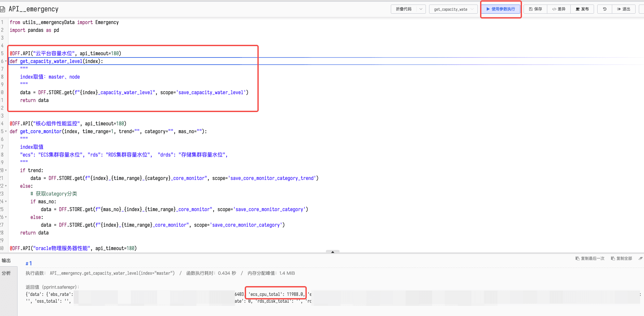Exit the editor via 退出

click(624, 9)
